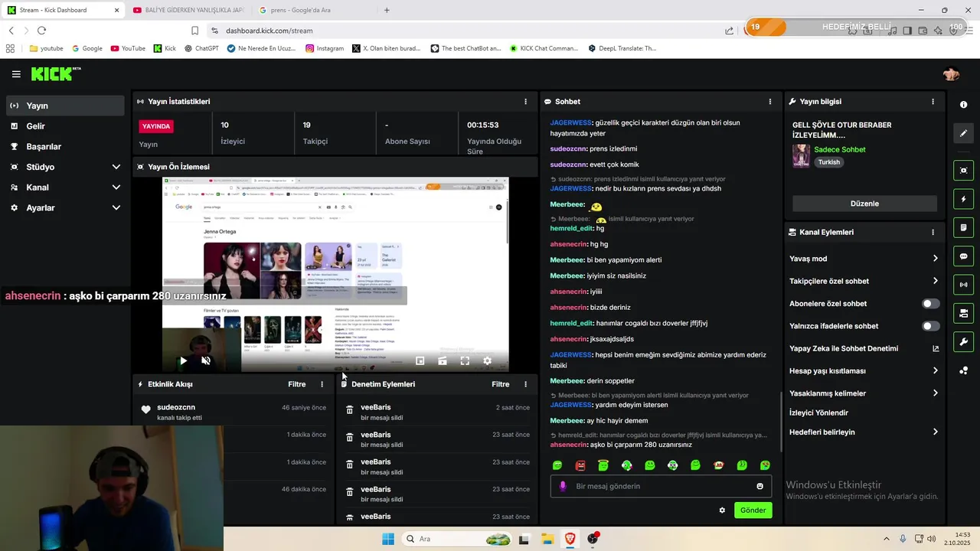Open Yasaklanmış kelimeler options

[864, 393]
